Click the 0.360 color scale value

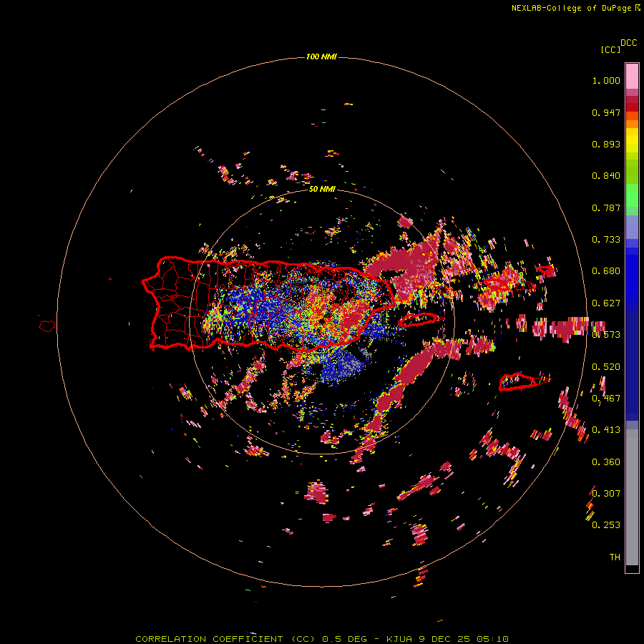(x=606, y=462)
